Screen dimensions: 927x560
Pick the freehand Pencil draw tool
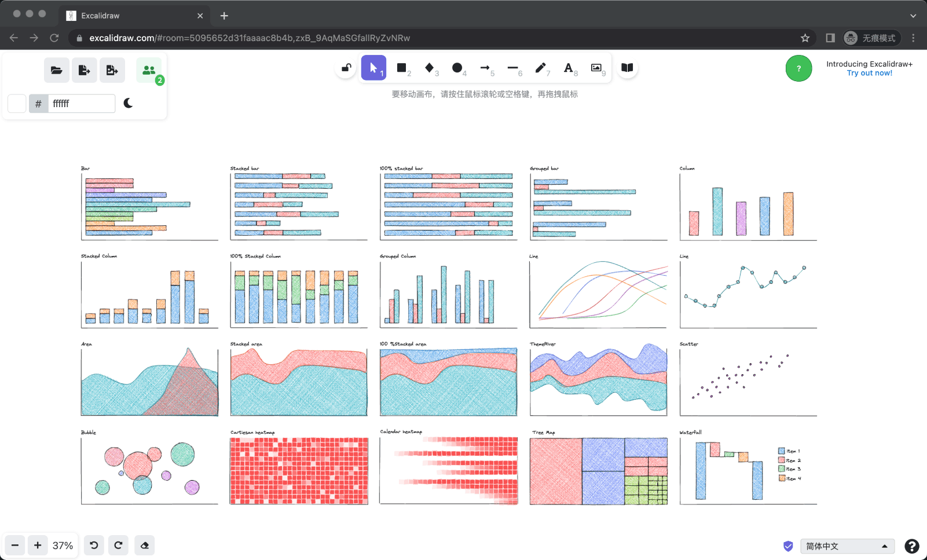(x=540, y=68)
